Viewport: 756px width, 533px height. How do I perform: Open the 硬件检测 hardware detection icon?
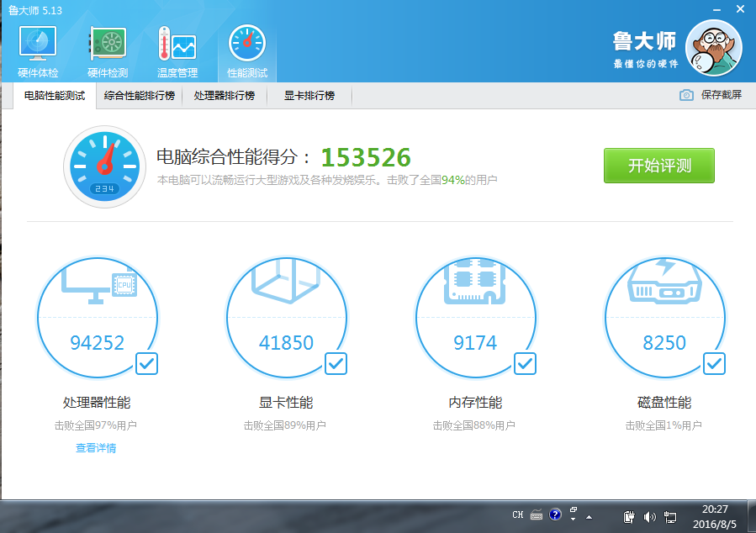pos(108,51)
